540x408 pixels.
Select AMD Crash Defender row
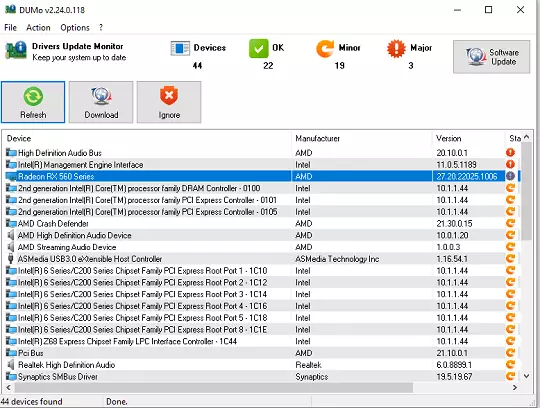coord(262,223)
